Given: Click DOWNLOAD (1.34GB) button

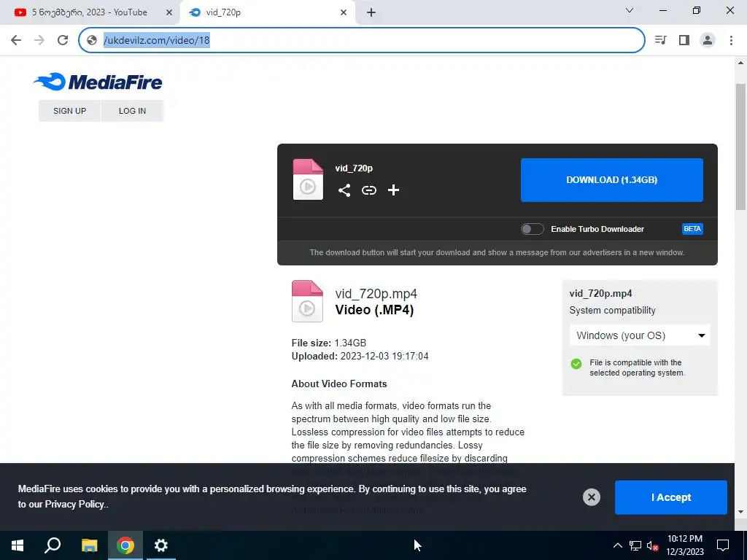Looking at the screenshot, I should [x=612, y=180].
